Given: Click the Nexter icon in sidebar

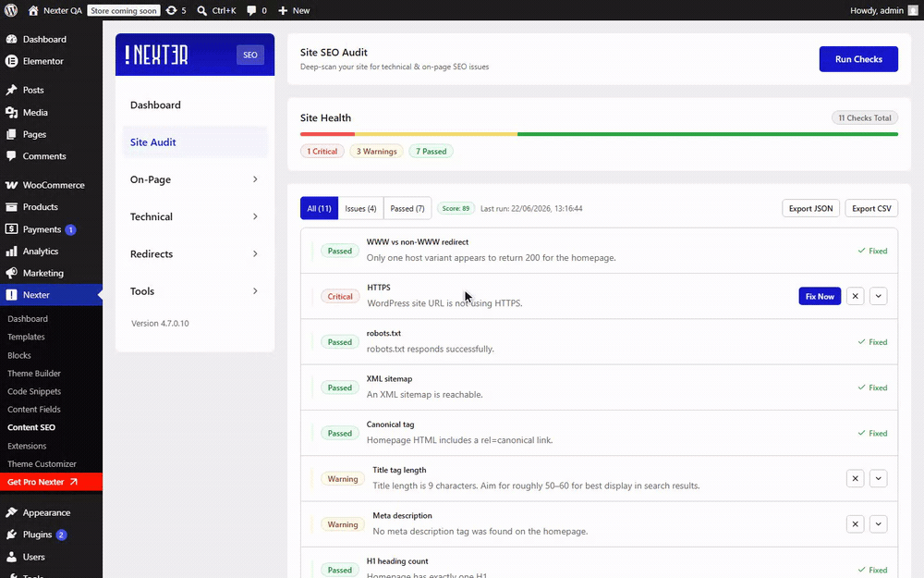Looking at the screenshot, I should (x=11, y=294).
